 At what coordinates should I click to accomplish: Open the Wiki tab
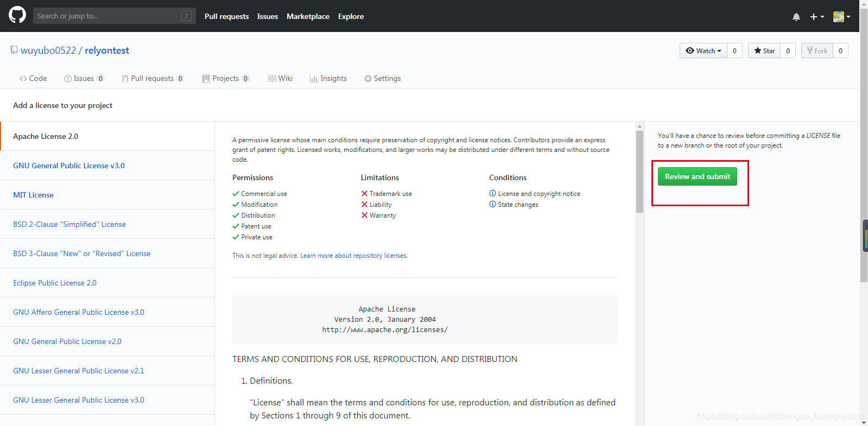[280, 78]
